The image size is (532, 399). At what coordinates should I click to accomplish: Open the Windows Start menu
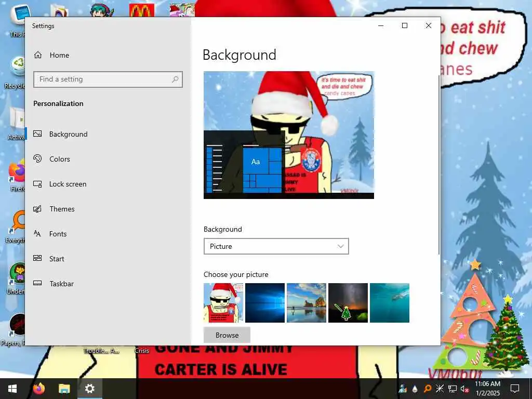[x=12, y=389]
